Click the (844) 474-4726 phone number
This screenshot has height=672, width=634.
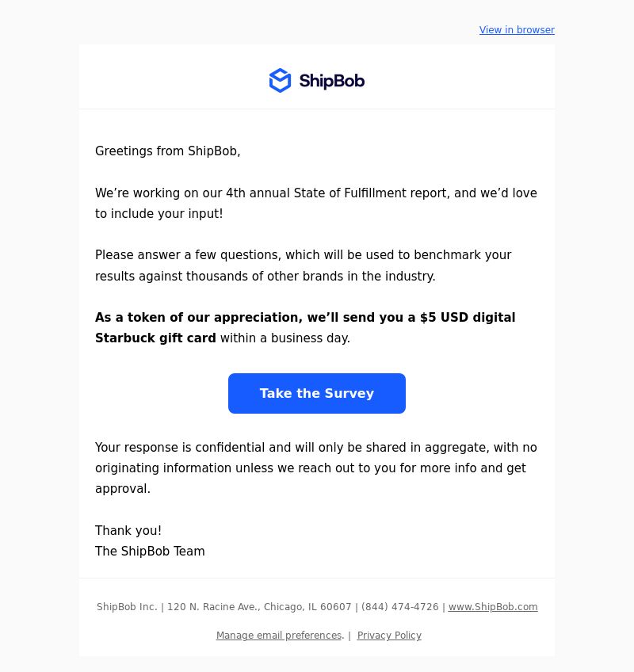point(400,607)
